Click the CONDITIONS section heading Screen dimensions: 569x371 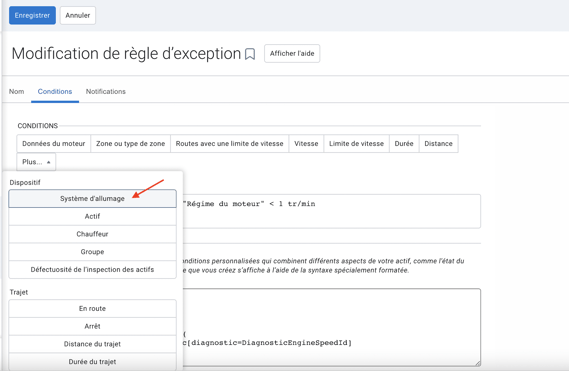[38, 126]
